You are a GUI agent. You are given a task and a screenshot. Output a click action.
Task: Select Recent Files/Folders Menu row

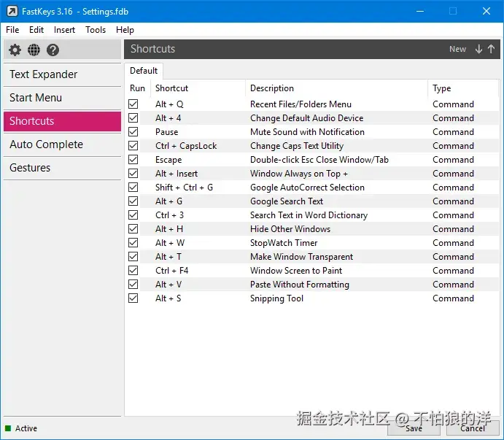[x=301, y=104]
